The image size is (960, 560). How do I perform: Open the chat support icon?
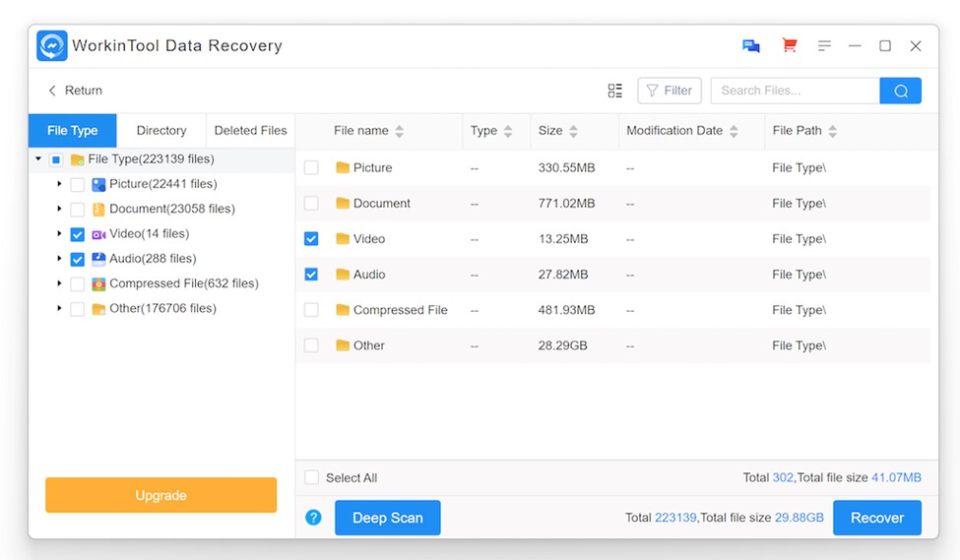tap(751, 46)
